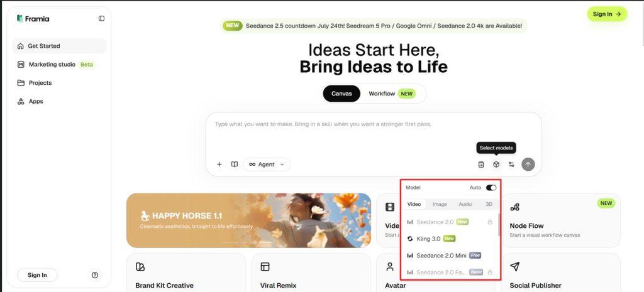The image size is (644, 292).
Task: Open Apps in the sidebar
Action: click(x=59, y=101)
